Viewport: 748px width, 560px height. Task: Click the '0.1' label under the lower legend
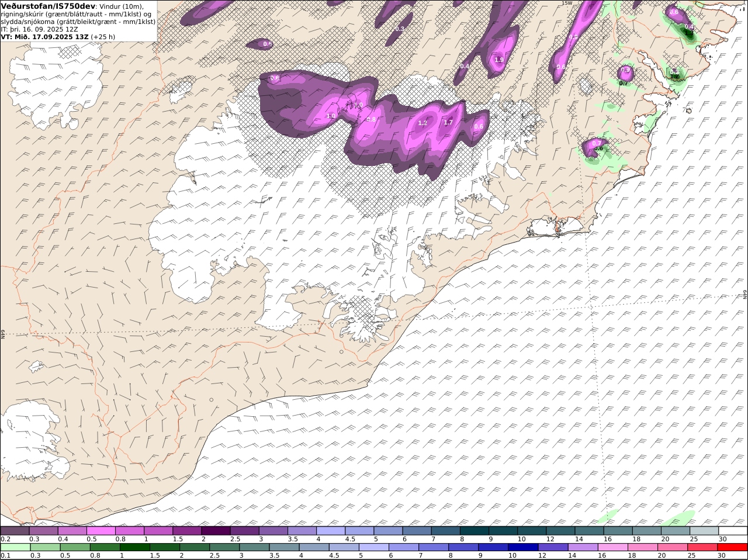pos(5,556)
